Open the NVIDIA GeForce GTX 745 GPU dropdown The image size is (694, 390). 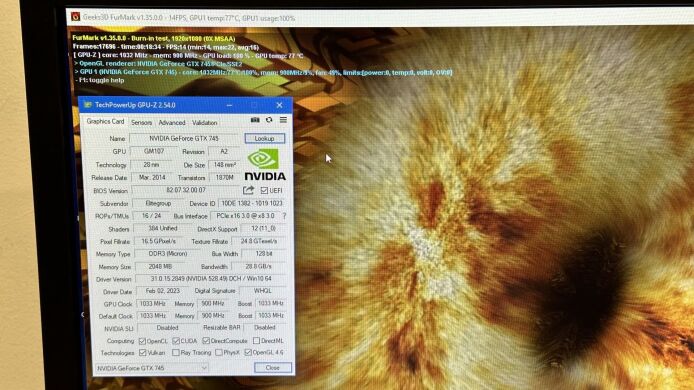[151, 368]
